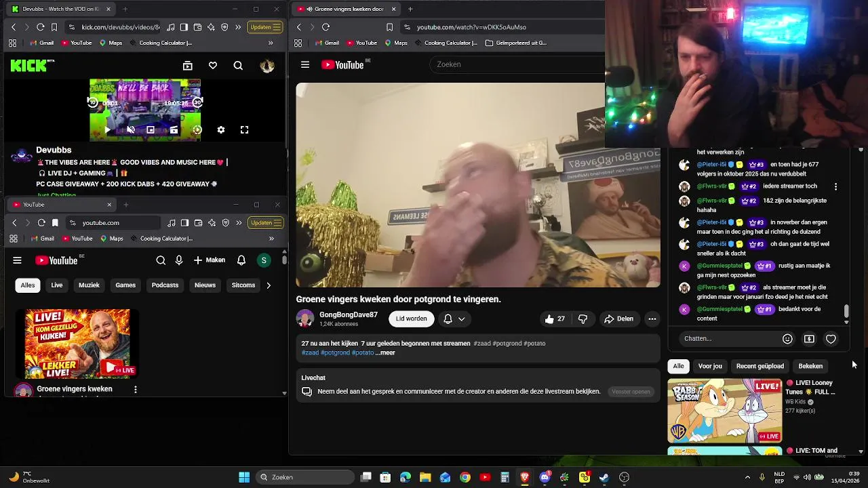Open Leo AI icon in Kick window toolbar
868x488 pixels.
coord(211,27)
